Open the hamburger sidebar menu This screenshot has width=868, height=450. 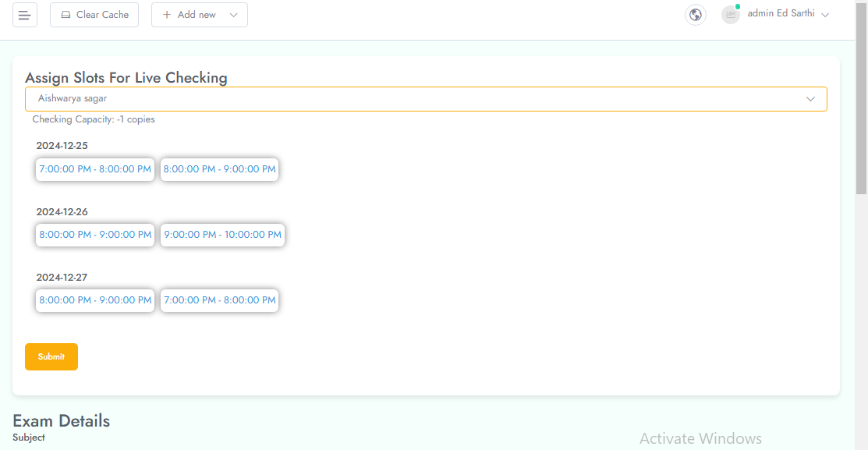click(x=25, y=15)
